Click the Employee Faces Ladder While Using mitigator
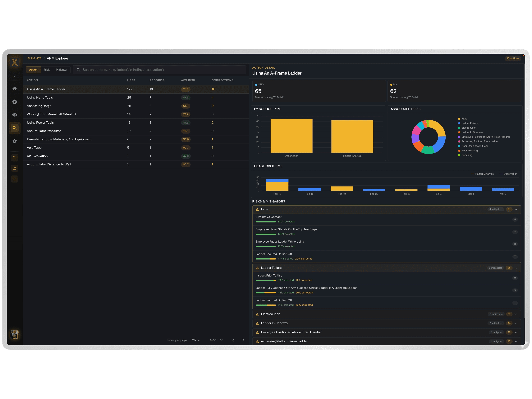The width and height of the screenshot is (532, 399). click(387, 244)
